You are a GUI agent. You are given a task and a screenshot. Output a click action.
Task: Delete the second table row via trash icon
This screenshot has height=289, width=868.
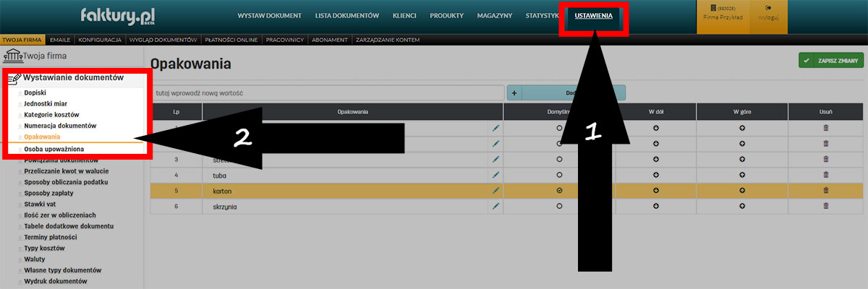(826, 143)
